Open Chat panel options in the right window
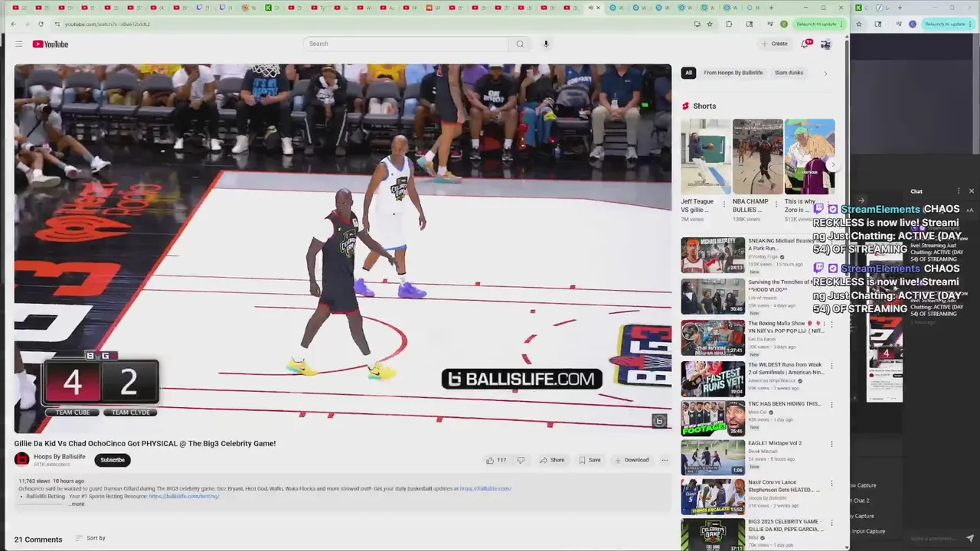Image resolution: width=980 pixels, height=551 pixels. [959, 191]
